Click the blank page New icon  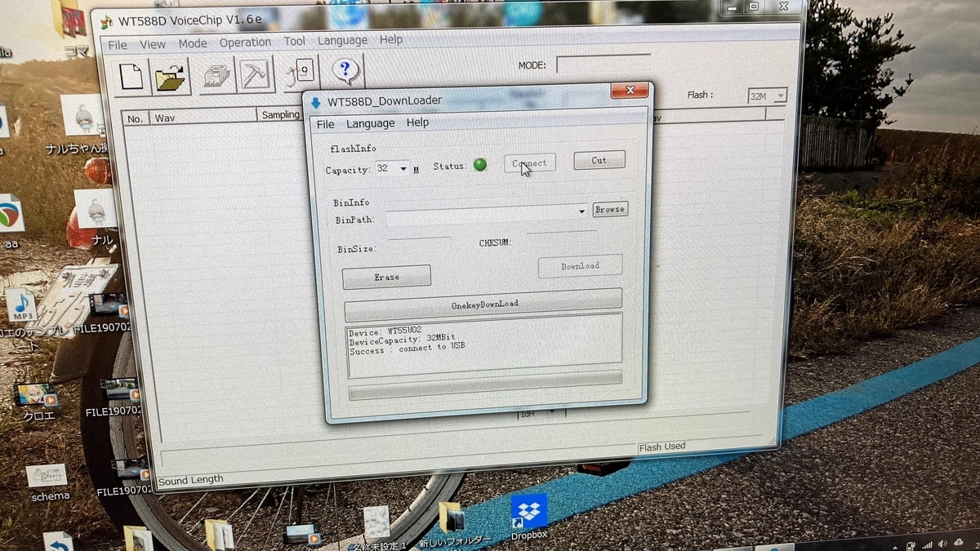(131, 76)
